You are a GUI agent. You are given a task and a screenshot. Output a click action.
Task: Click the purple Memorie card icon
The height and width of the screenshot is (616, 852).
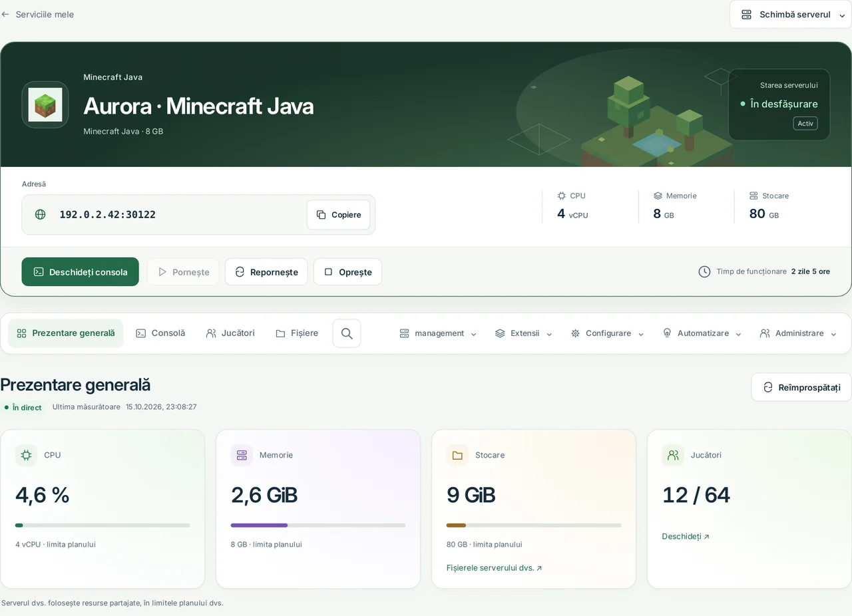click(242, 455)
